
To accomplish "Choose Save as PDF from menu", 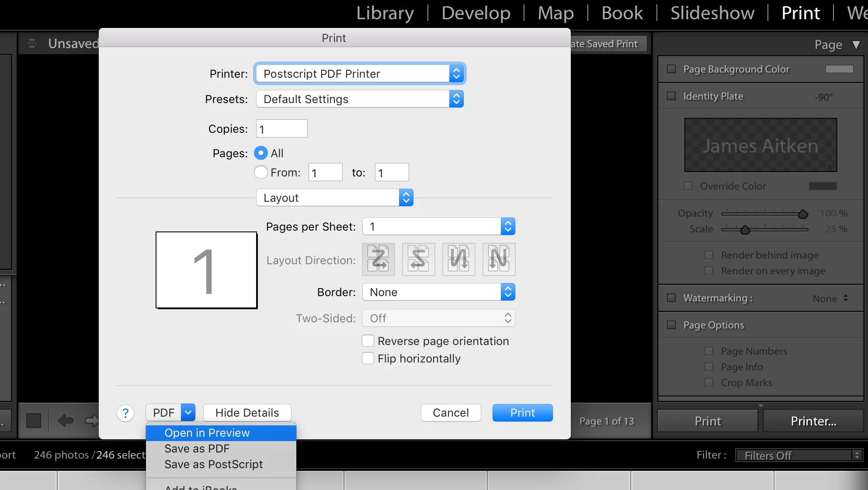I will 197,449.
